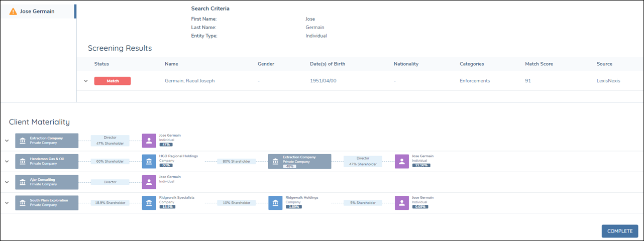Select the Jose Germain sidebar tab
This screenshot has width=644, height=241.
click(x=38, y=11)
